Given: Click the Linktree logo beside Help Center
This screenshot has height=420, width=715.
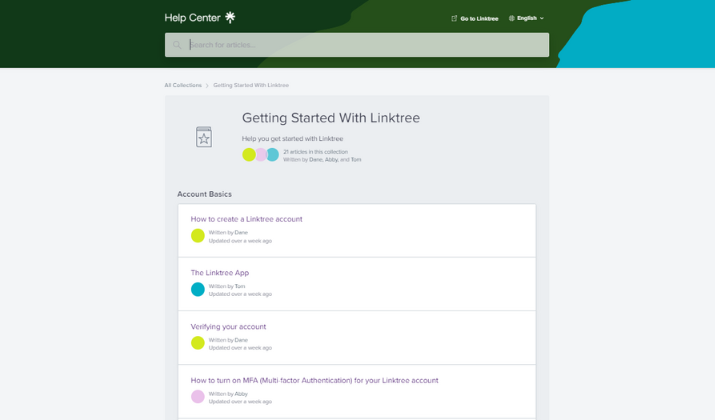Looking at the screenshot, I should coord(230,17).
